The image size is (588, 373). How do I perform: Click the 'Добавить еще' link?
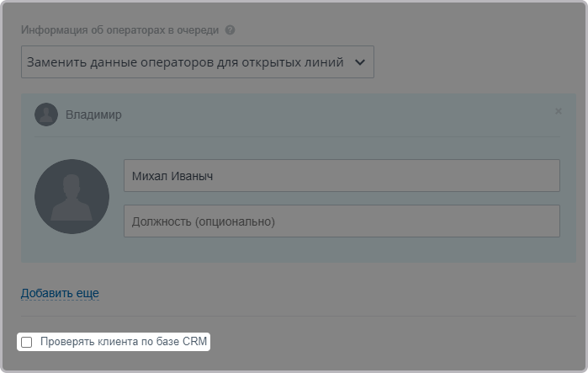point(60,293)
